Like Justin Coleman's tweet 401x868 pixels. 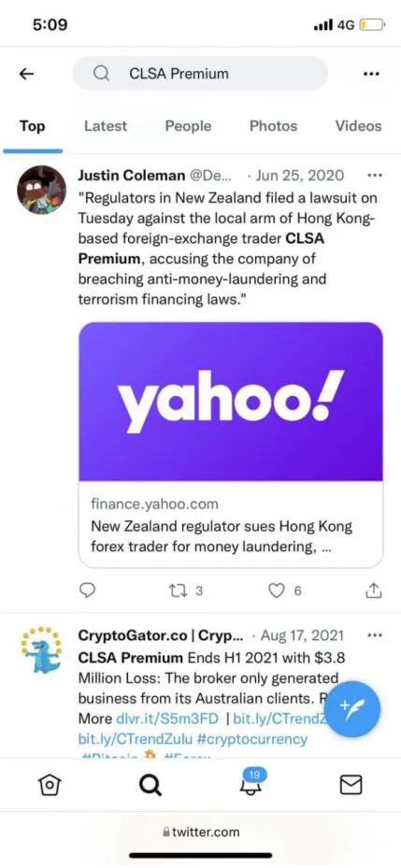[x=285, y=591]
